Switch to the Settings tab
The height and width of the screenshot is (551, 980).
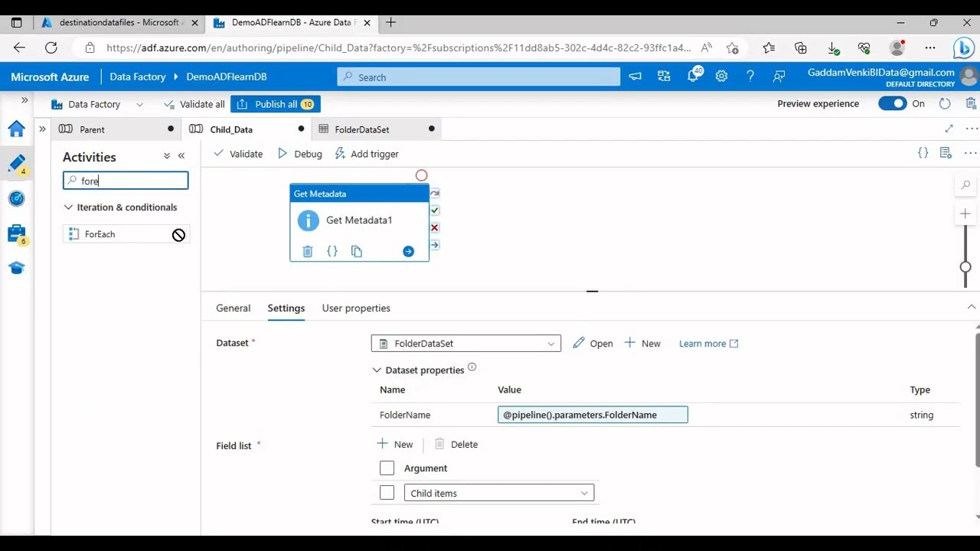pos(286,308)
